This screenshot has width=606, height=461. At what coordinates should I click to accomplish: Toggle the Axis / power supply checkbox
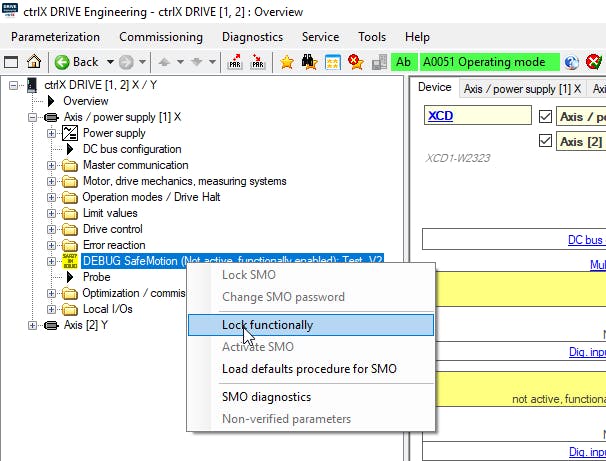click(x=545, y=116)
